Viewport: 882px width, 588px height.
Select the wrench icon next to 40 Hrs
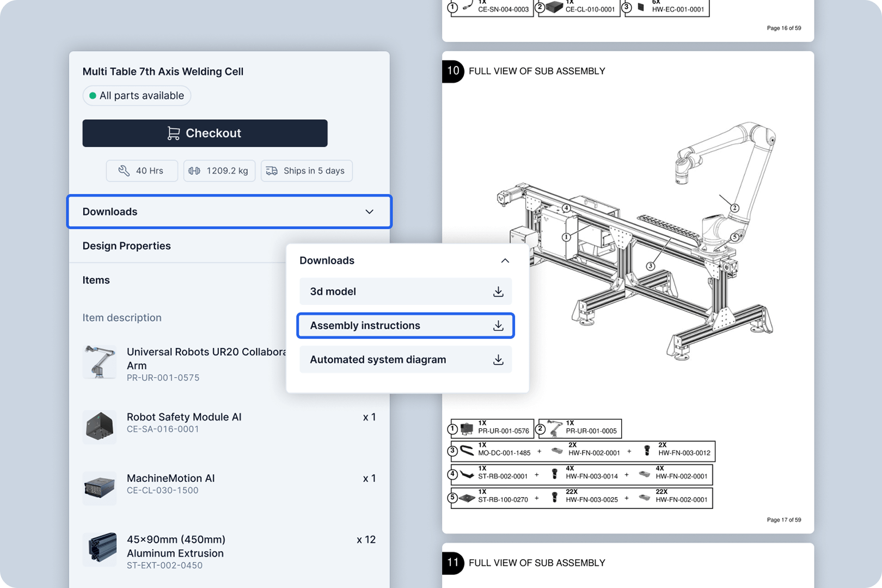124,170
